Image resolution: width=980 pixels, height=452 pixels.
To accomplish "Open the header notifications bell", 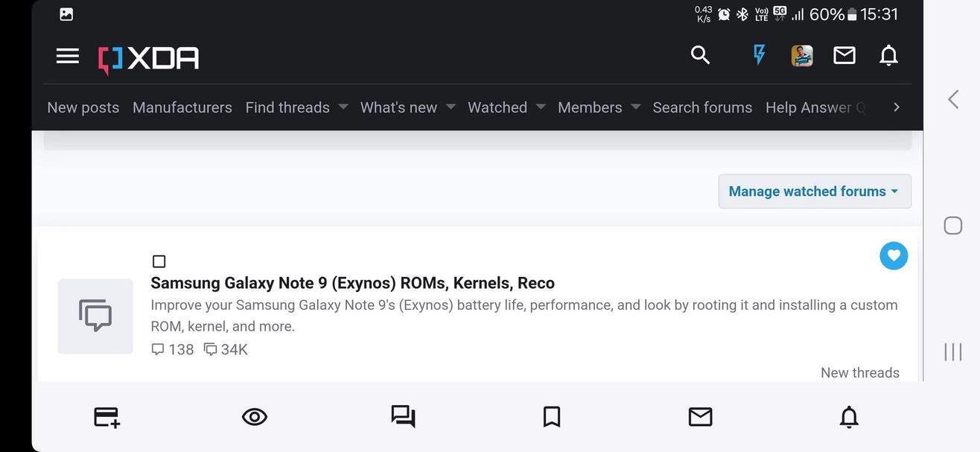I will [888, 55].
